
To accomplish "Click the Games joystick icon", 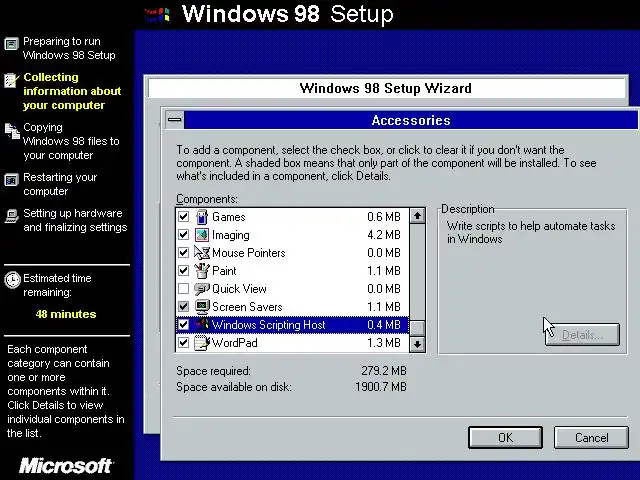I will pyautogui.click(x=202, y=217).
